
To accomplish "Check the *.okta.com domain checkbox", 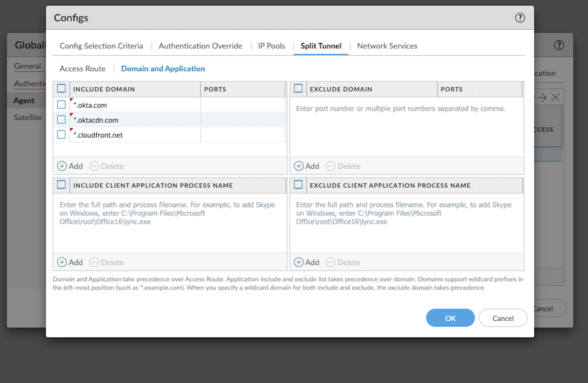I will 61,104.
